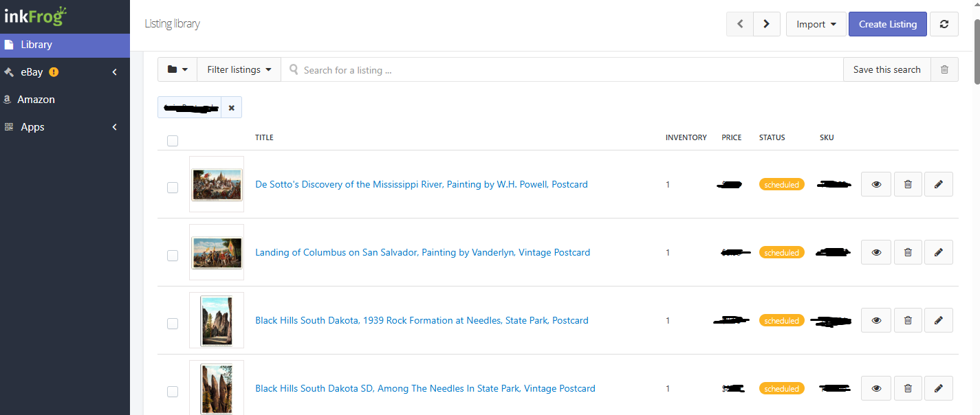980x415 pixels.
Task: Edit the Among The Needles listing via pencil icon
Action: pyautogui.click(x=938, y=388)
